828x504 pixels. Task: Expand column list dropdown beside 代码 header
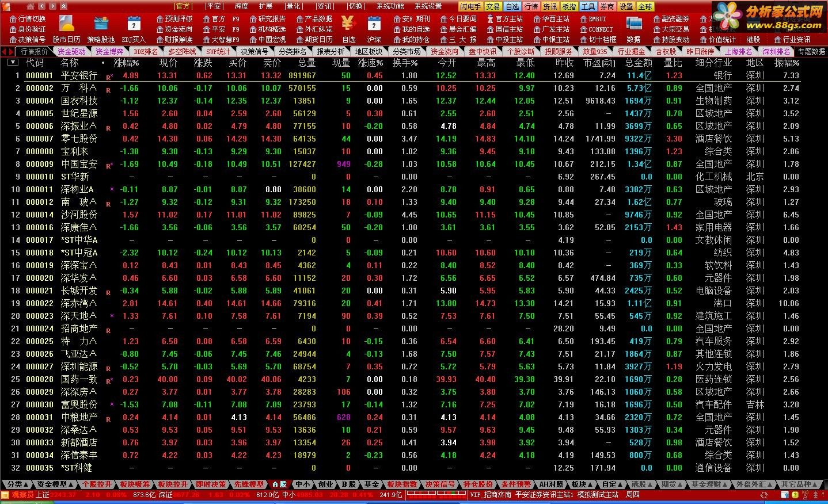coord(13,62)
